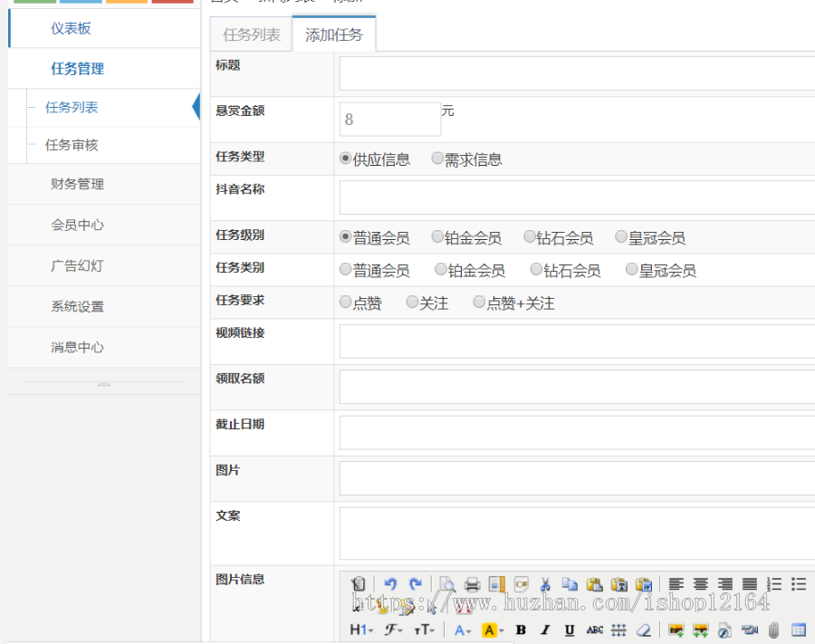Apply underline formatting
815x644 pixels.
click(x=570, y=630)
